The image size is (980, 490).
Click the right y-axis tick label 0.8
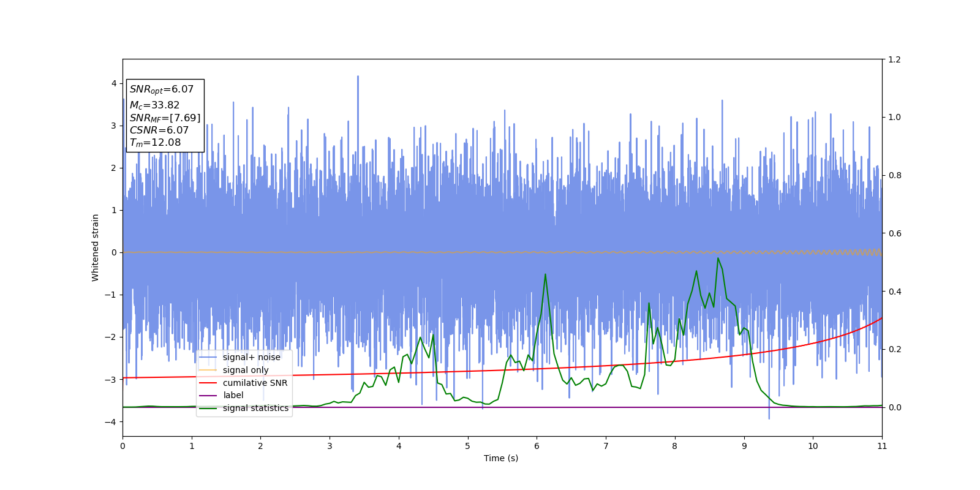pyautogui.click(x=894, y=175)
